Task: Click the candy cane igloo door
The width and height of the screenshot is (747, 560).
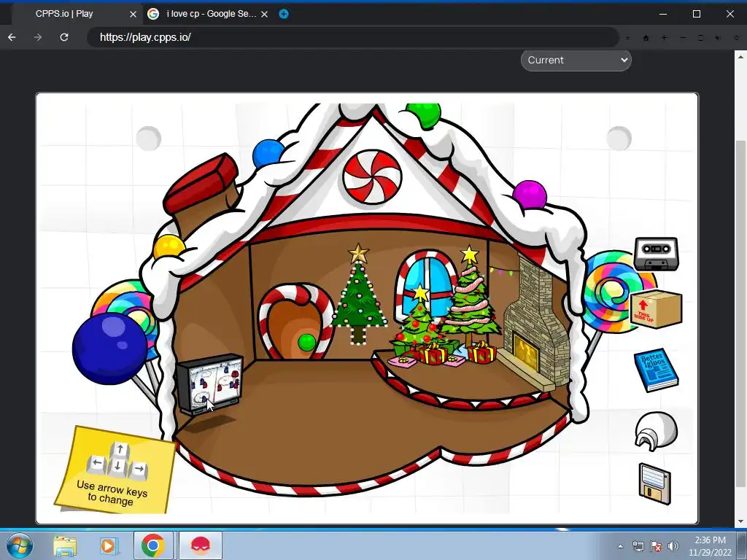Action: coord(296,322)
